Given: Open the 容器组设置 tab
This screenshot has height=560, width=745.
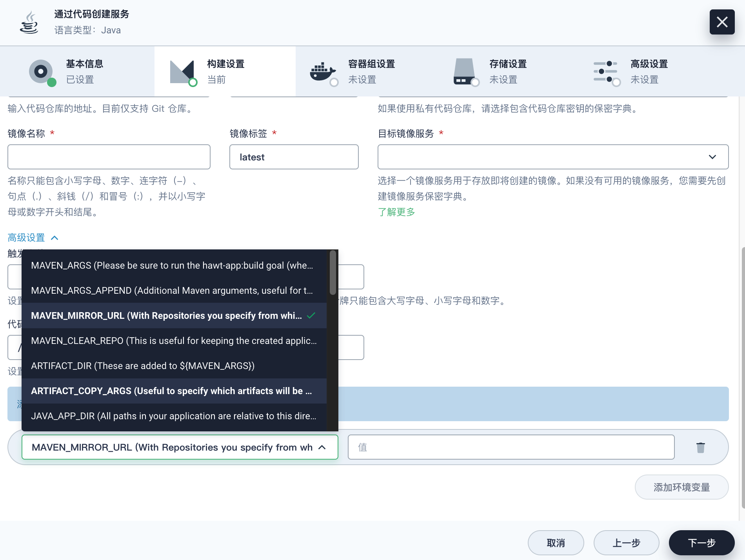Looking at the screenshot, I should coord(366,71).
